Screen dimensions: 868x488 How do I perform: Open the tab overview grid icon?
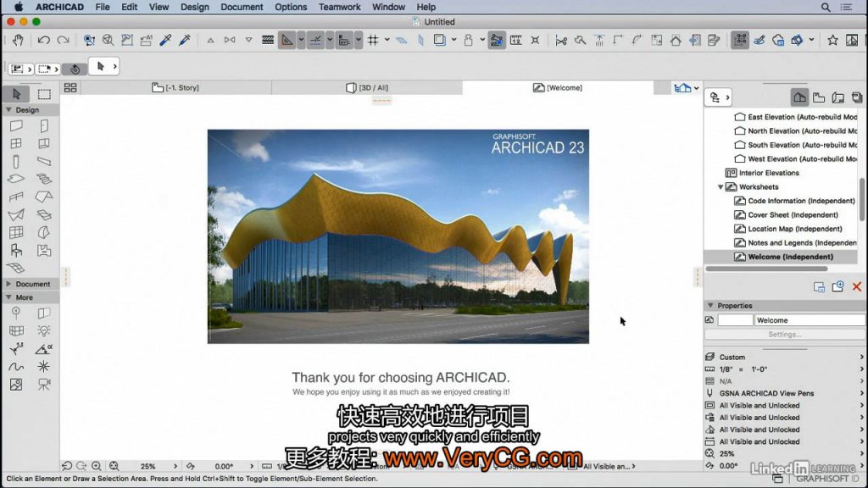(70, 87)
